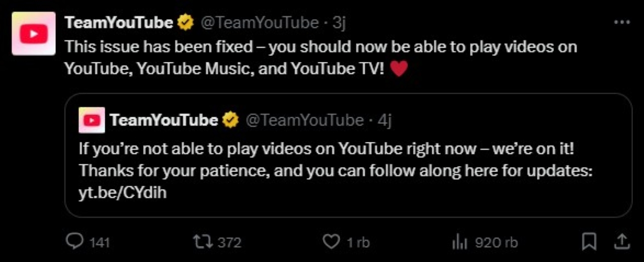This screenshot has width=644, height=262.
Task: Click the gold verified badge on main tweet
Action: [186, 23]
